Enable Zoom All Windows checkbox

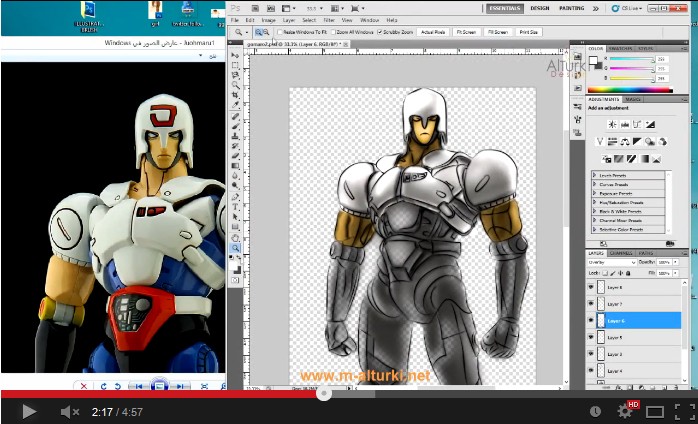[334, 32]
